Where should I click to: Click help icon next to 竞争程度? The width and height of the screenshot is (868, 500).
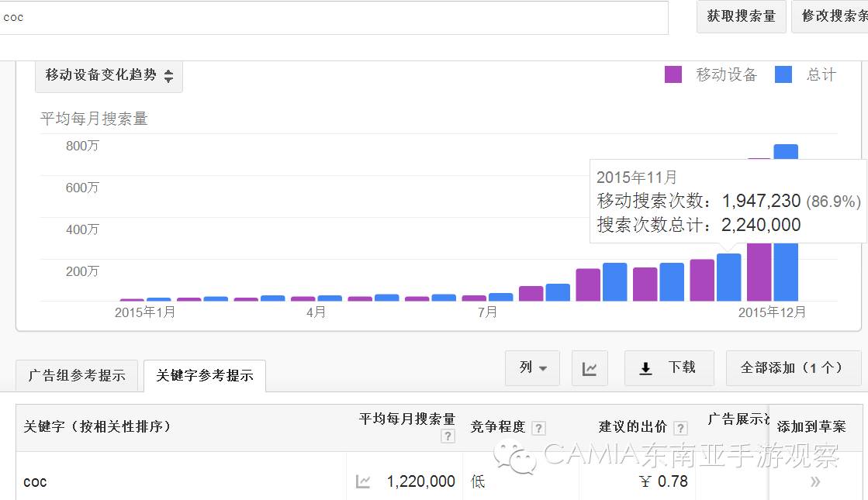coord(538,428)
